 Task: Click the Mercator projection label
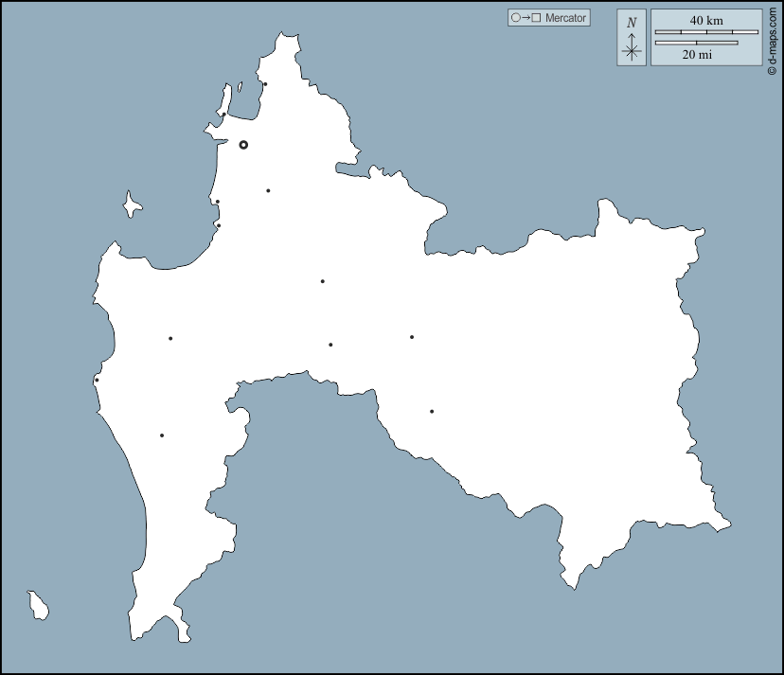(x=566, y=18)
